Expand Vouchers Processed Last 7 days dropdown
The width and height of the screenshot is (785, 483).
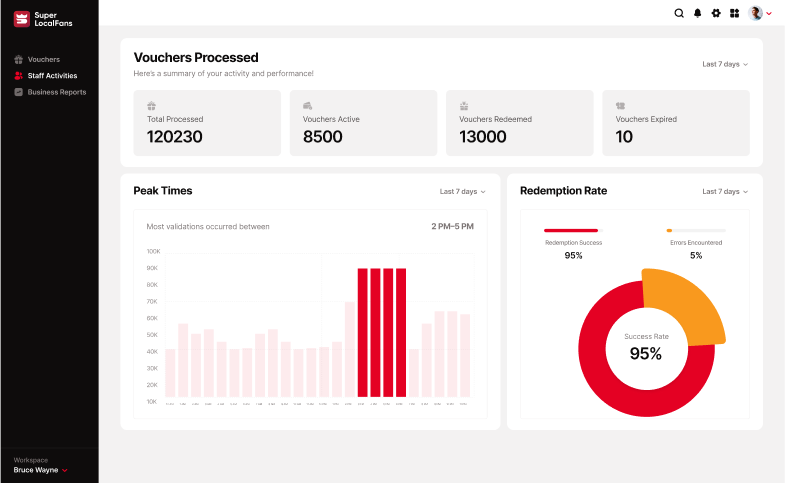click(724, 64)
